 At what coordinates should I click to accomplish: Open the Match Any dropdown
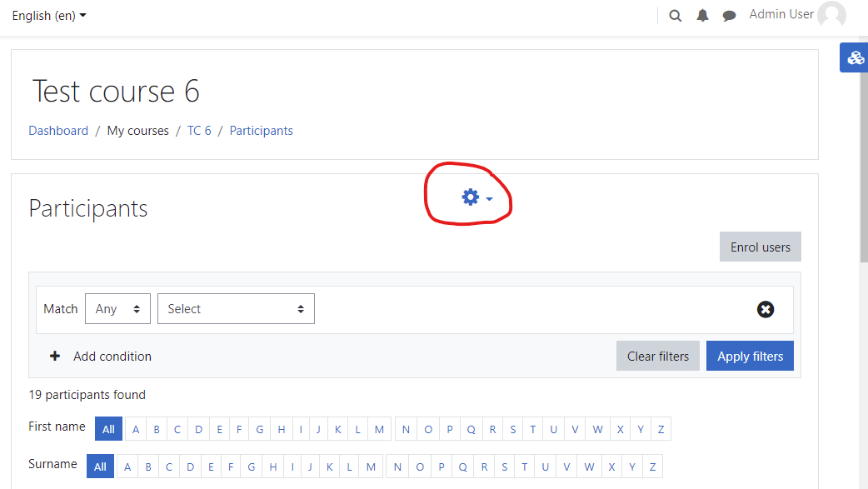click(118, 309)
